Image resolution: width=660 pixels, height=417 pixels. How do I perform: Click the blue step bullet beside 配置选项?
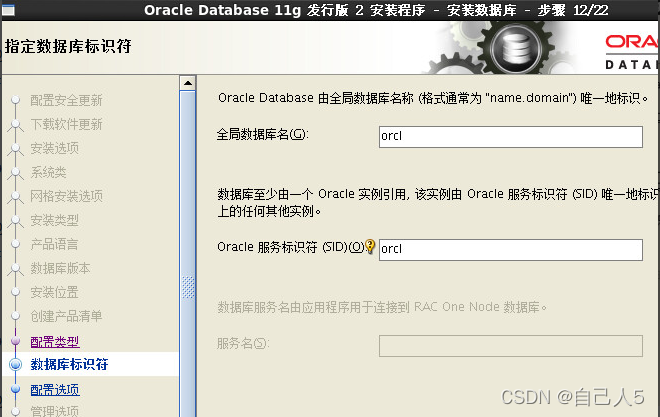coord(16,389)
